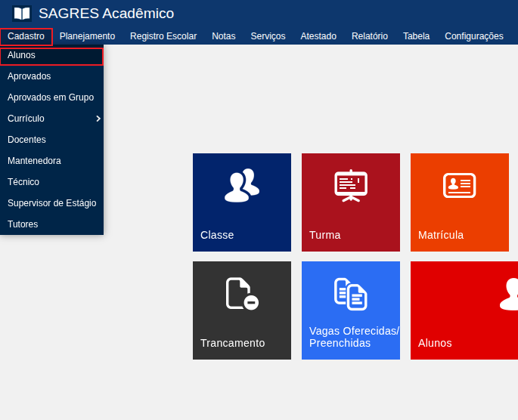Expand the Currículo submenu arrow

pyautogui.click(x=98, y=119)
